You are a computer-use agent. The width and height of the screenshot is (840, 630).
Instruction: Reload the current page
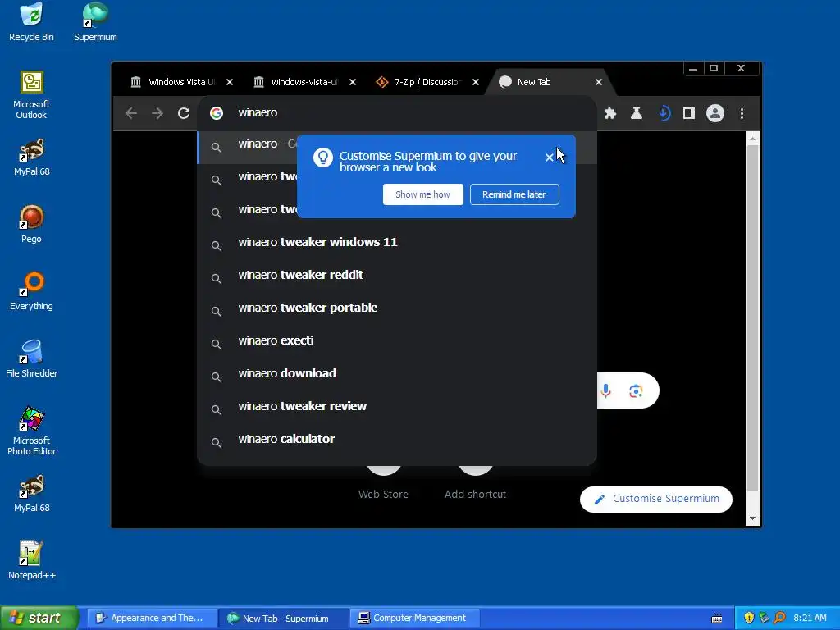(x=184, y=113)
